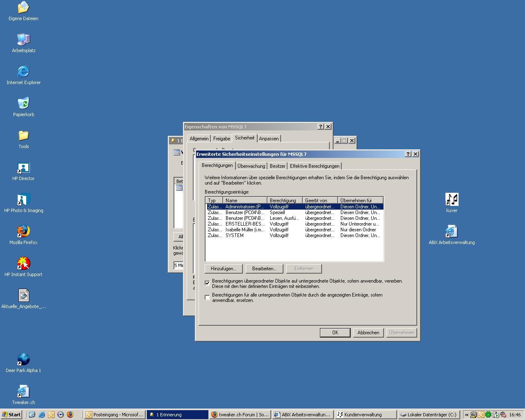
Task: Open the Arbeitsplatz desktop icon
Action: (23, 40)
